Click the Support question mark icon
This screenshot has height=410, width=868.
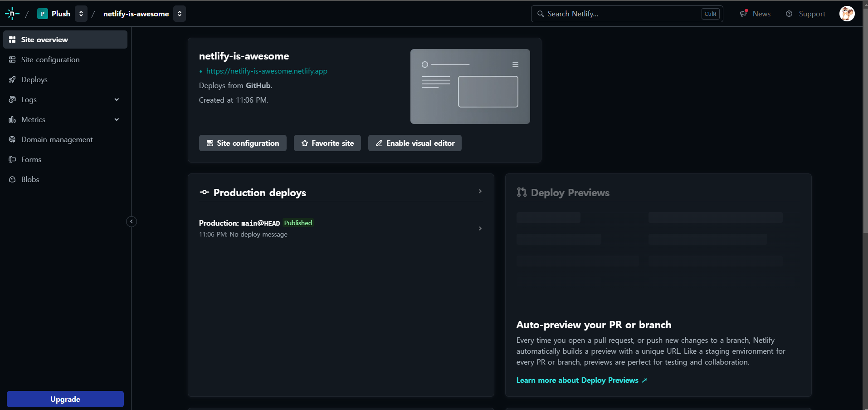click(789, 14)
